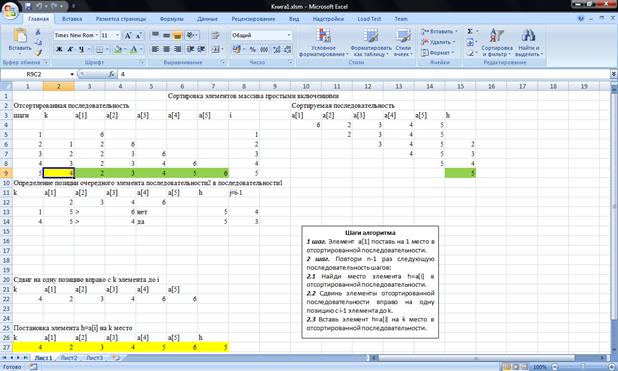Screen dimensions: 618x371
Task: Save the workbook from the quick access toolbar
Action: pos(28,6)
